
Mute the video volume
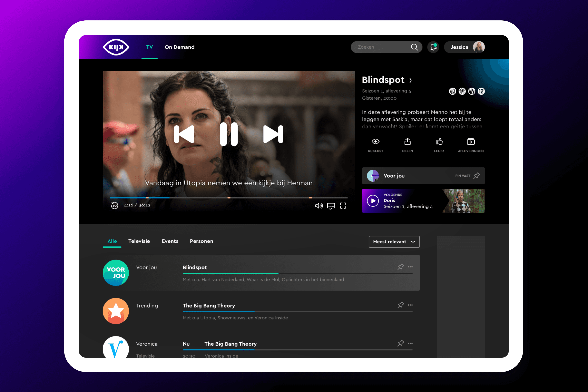point(319,206)
